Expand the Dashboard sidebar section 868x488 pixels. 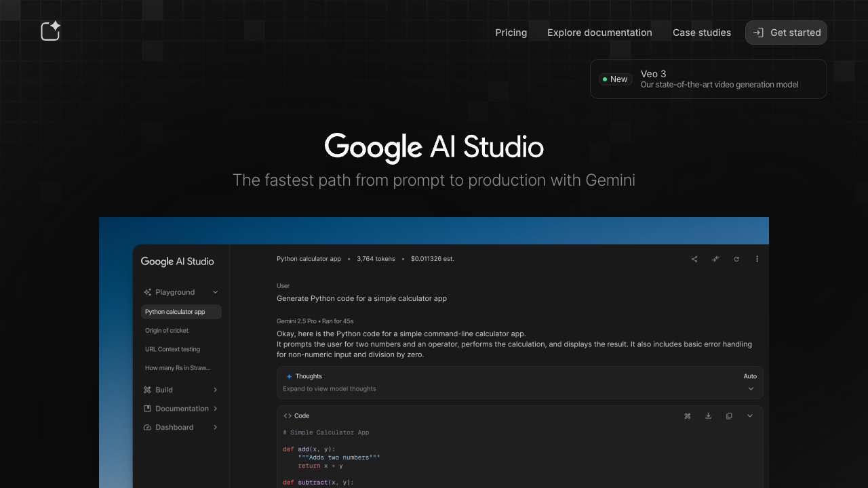[215, 428]
